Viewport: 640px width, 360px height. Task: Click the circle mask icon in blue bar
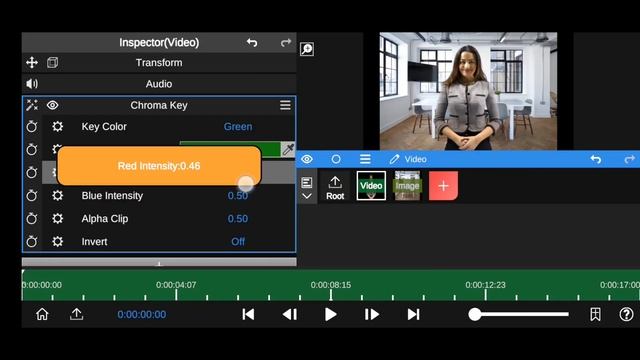336,159
